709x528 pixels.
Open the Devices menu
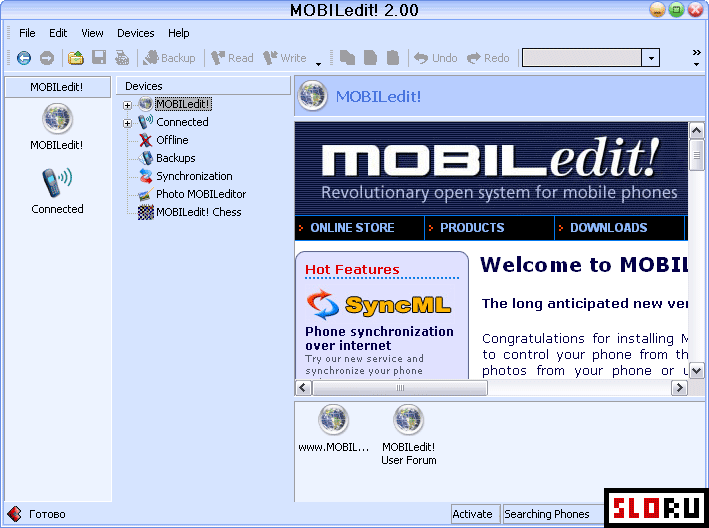[136, 33]
